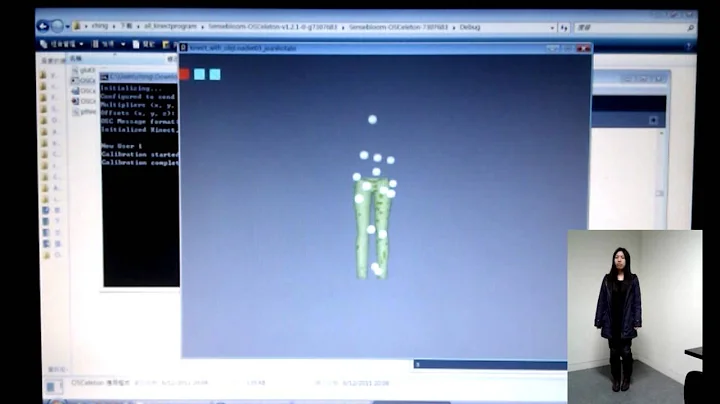Select the 'ching' breadcrumb in the address bar
Image resolution: width=720 pixels, height=404 pixels.
tap(99, 26)
